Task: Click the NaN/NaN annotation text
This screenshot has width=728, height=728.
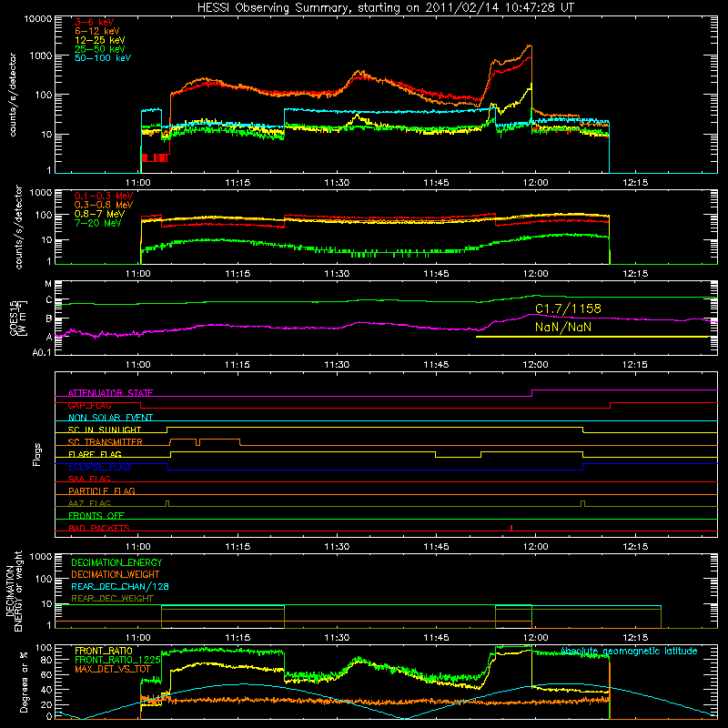Action: click(x=563, y=327)
